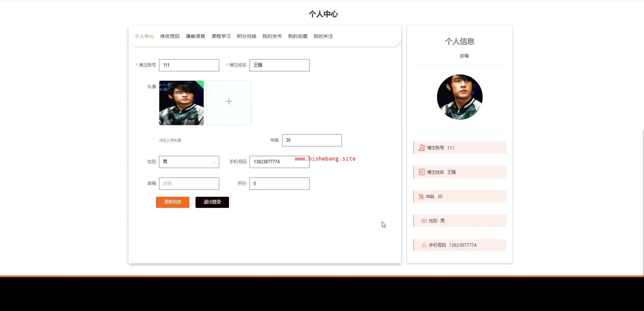This screenshot has height=311, width=644.
Task: Go to the 课程学习 tab
Action: pos(221,36)
